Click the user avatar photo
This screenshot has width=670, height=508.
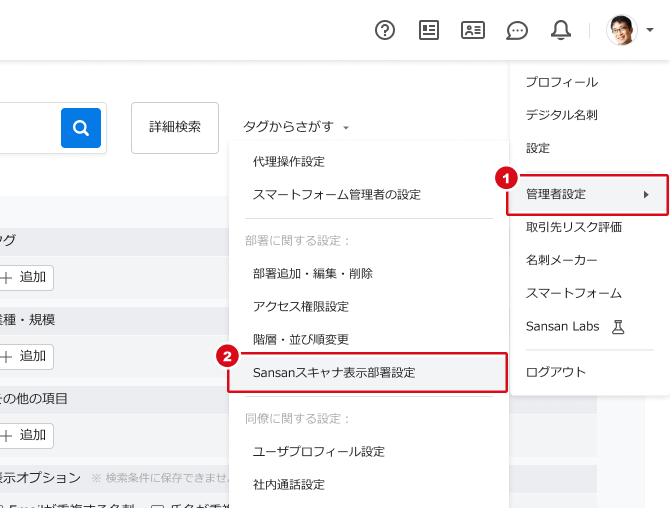point(621,30)
